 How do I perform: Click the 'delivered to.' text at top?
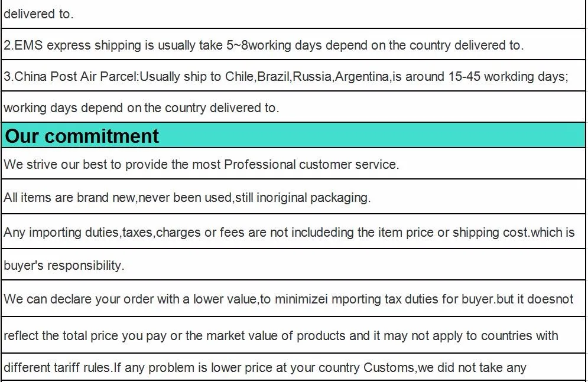tap(38, 14)
